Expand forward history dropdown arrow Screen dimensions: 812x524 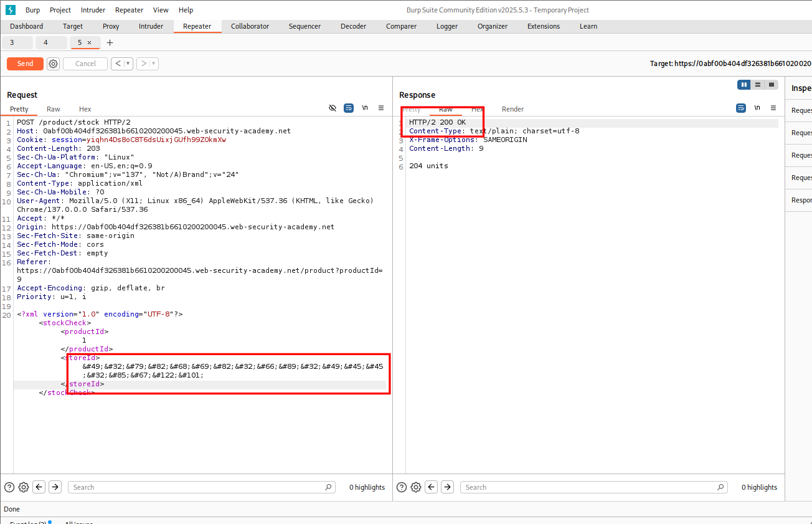[154, 64]
